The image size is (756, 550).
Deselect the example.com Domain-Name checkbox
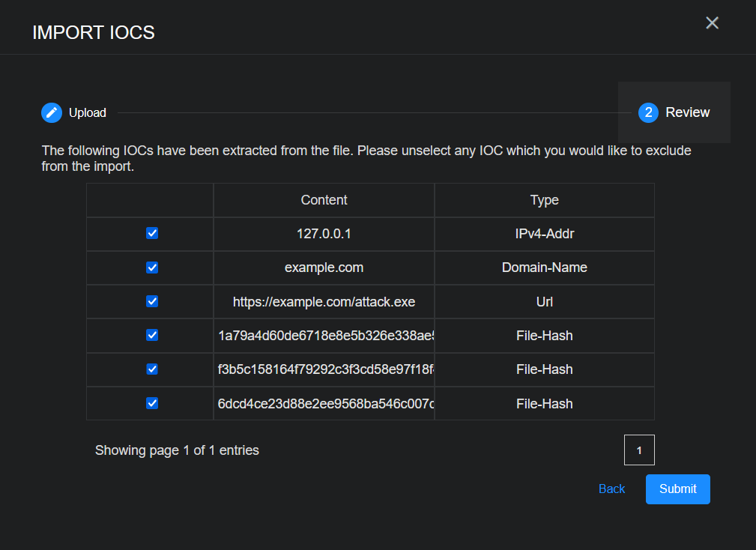coord(152,268)
